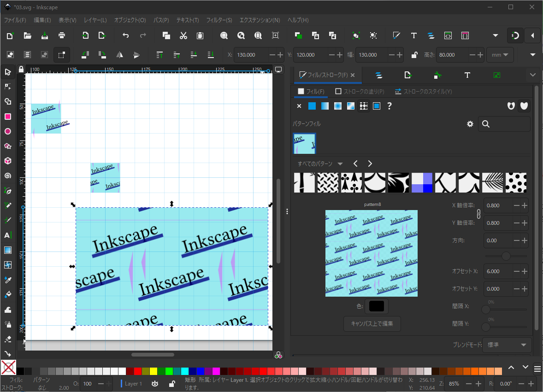Click the Duplicate icon
The image size is (543, 392).
point(166,35)
